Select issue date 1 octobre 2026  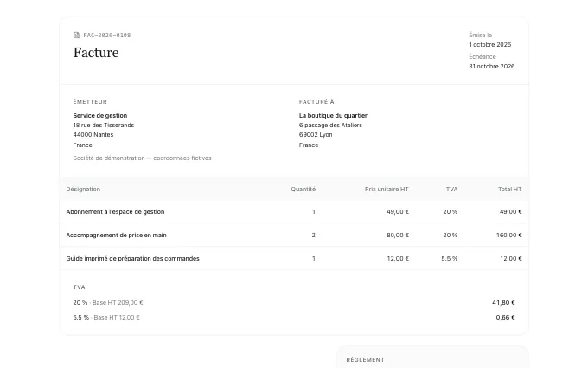click(x=489, y=44)
